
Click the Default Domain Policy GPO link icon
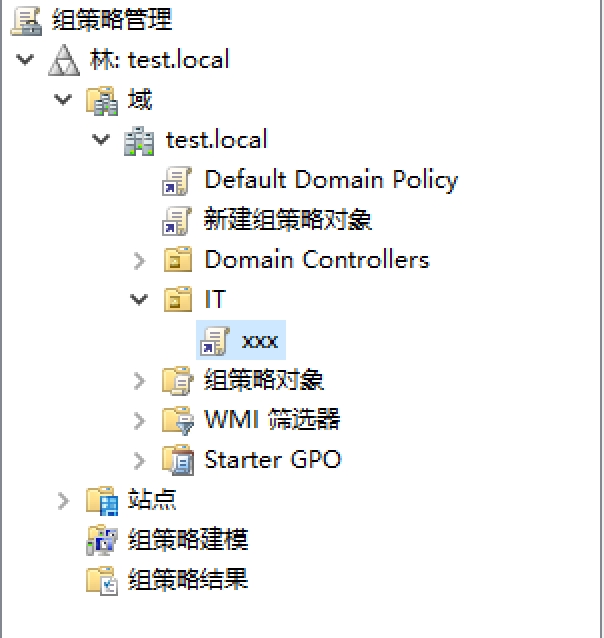coord(177,181)
